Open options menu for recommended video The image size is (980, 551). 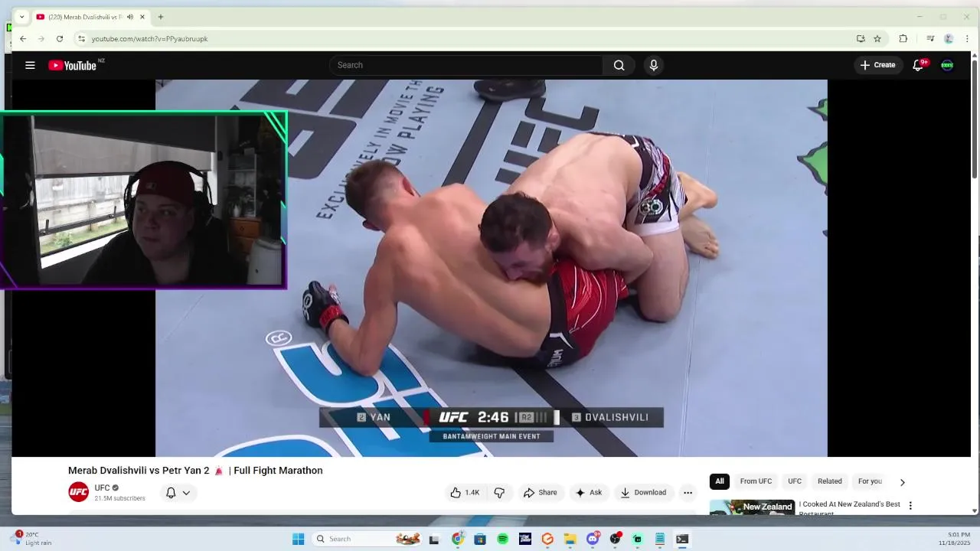pyautogui.click(x=910, y=506)
